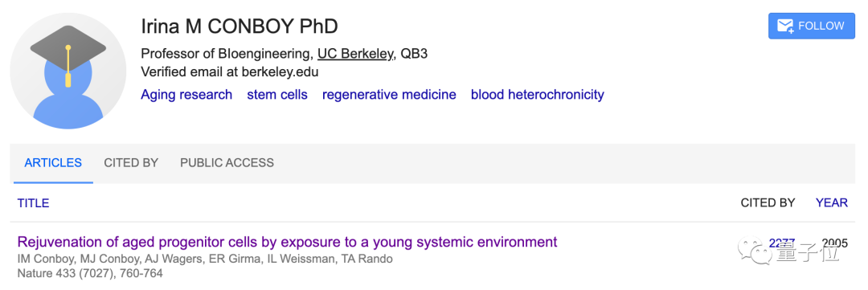Select the stem cells topic label

coord(277,95)
